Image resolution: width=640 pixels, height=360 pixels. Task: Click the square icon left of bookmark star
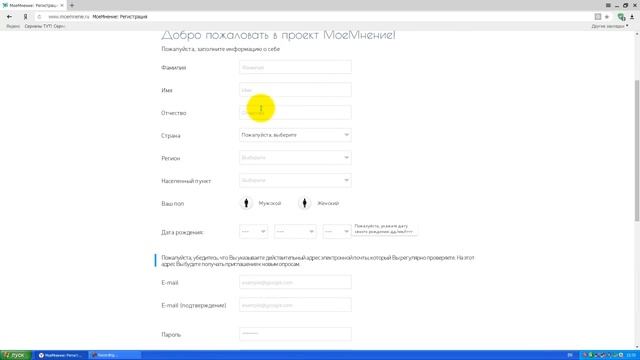pyautogui.click(x=598, y=17)
